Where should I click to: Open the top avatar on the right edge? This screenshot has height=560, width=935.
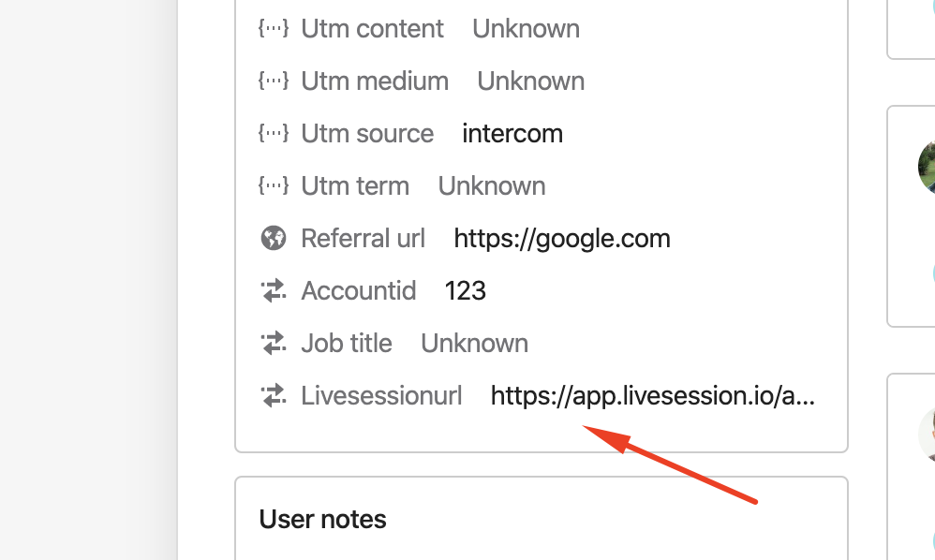pyautogui.click(x=927, y=168)
